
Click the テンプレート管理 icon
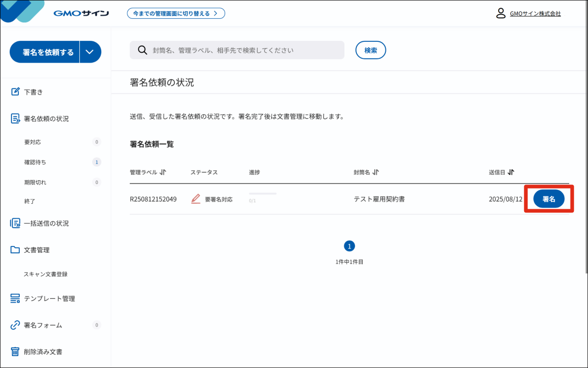15,299
